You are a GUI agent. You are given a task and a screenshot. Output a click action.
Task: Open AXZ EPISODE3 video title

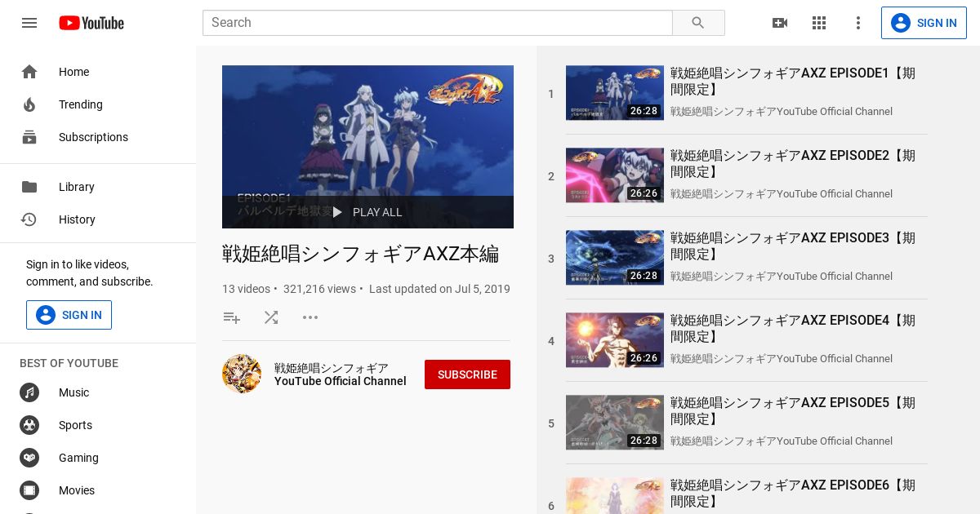point(793,246)
